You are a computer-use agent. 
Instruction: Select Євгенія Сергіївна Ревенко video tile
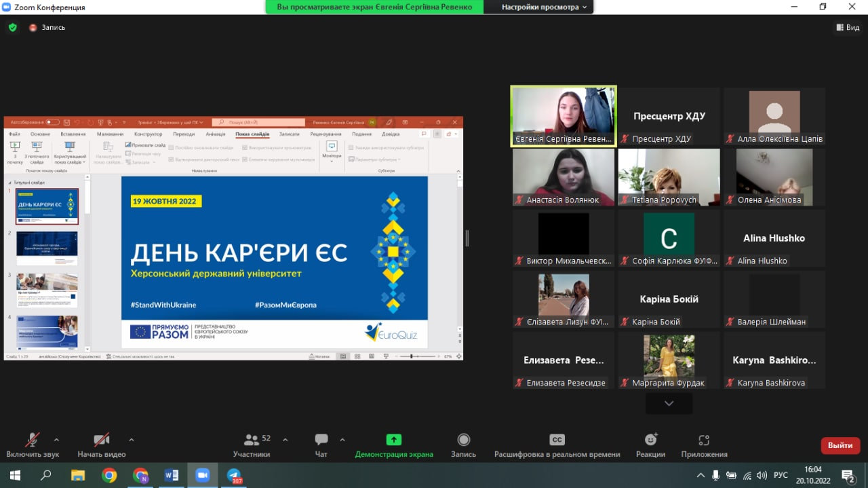pos(564,116)
